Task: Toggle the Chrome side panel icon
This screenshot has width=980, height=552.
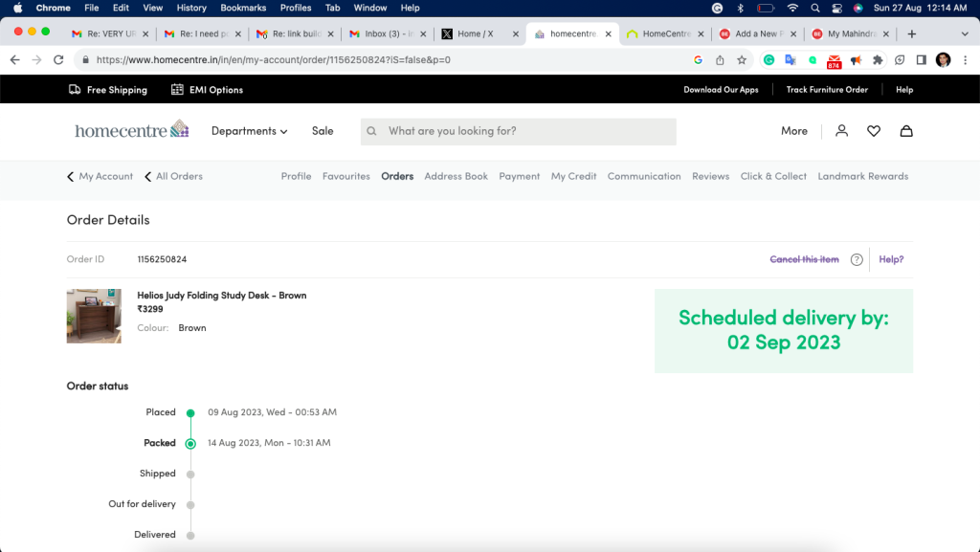Action: click(922, 60)
